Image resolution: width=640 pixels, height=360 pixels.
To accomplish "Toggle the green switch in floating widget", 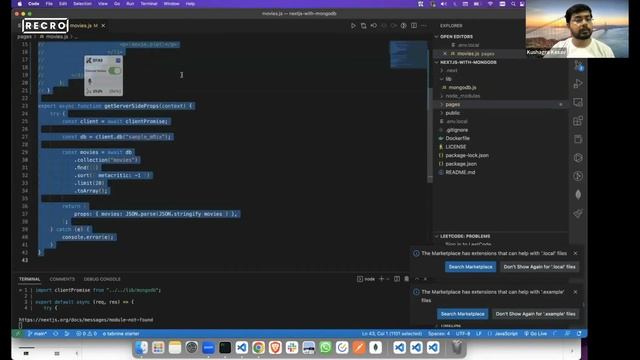I will 115,71.
